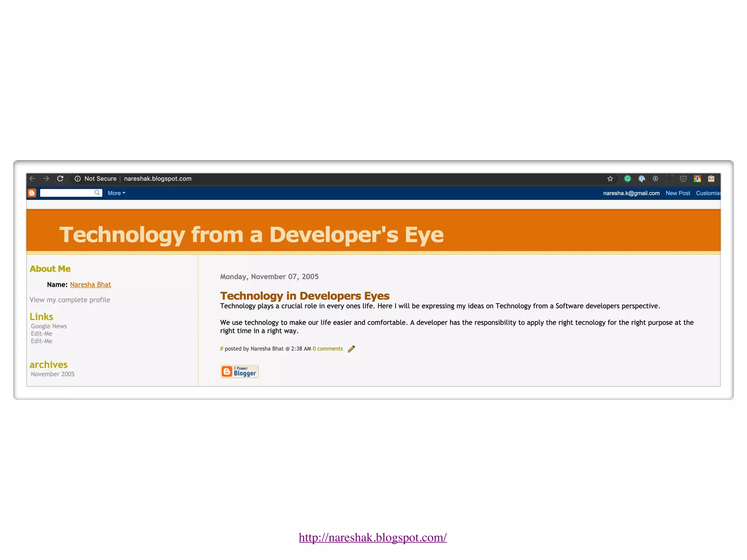Click the pencil edit post icon
The image size is (747, 560).
[351, 349]
